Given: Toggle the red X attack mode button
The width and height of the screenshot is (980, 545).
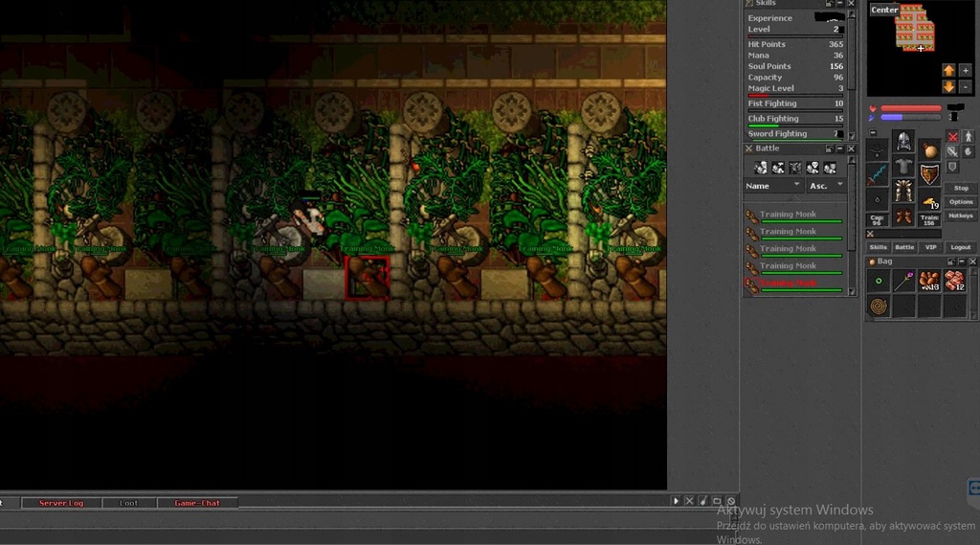Looking at the screenshot, I should tap(952, 137).
